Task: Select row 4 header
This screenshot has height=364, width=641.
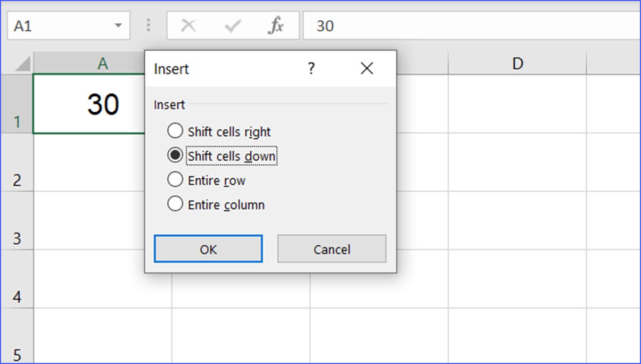Action: [17, 279]
